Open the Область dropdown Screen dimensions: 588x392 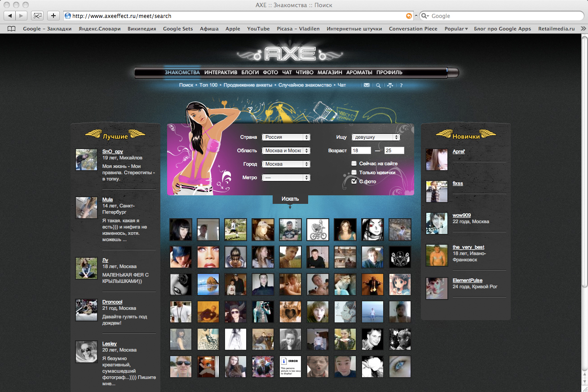[x=286, y=151]
